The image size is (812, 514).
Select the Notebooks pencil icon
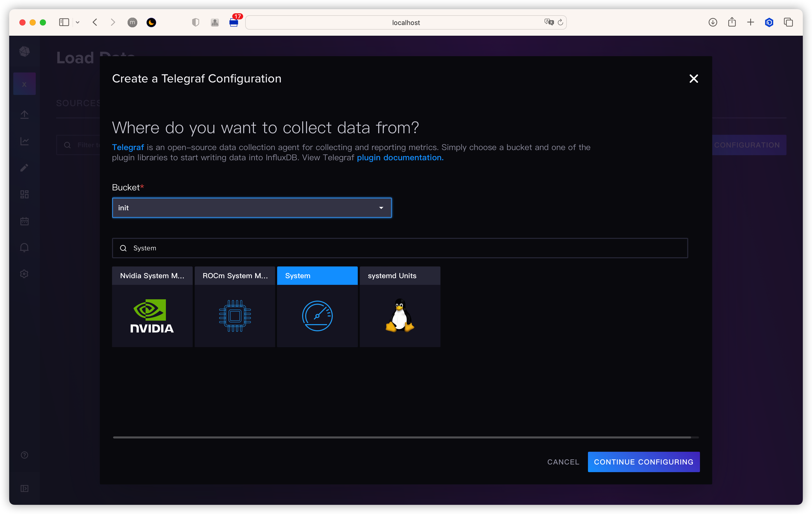(24, 168)
